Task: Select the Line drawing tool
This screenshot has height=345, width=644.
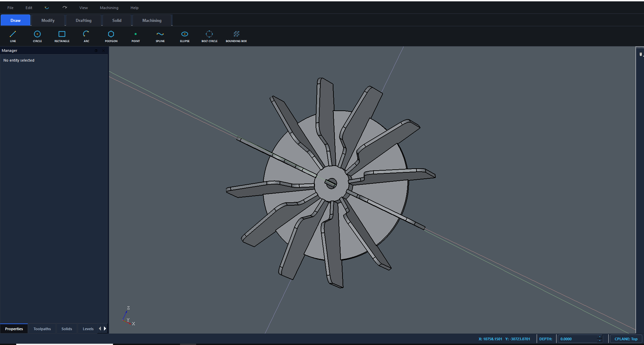Action: click(13, 36)
